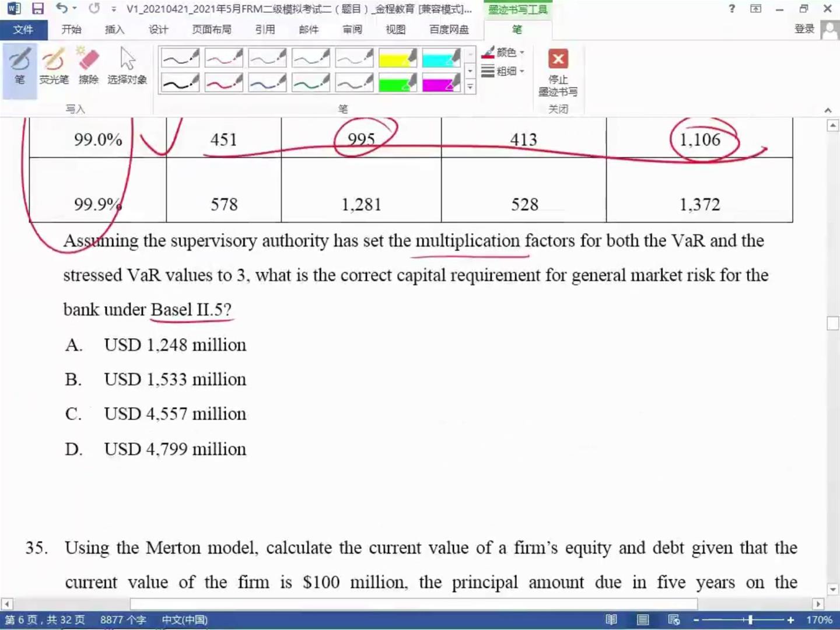Collapse the ribbon with the chevron
This screenshot has width=840, height=630.
[x=828, y=110]
